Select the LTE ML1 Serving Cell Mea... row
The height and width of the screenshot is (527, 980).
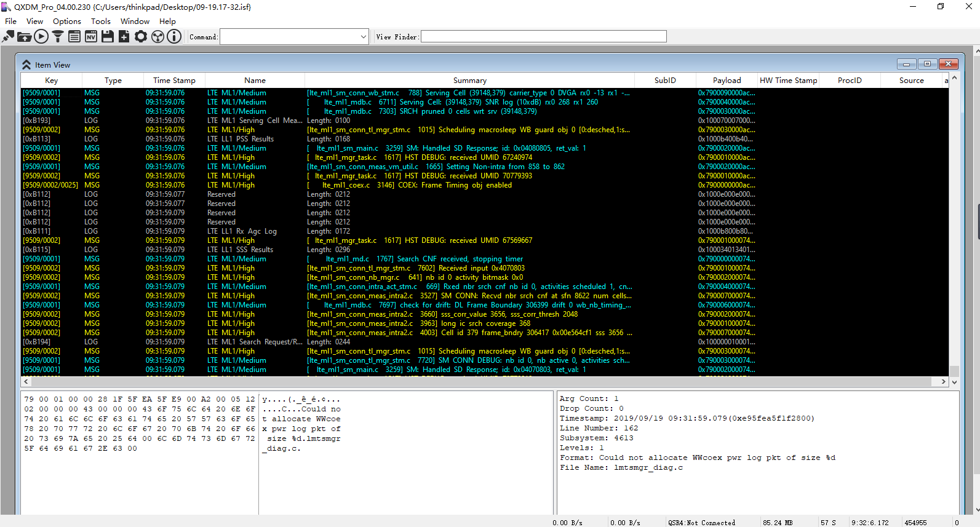tap(485, 121)
